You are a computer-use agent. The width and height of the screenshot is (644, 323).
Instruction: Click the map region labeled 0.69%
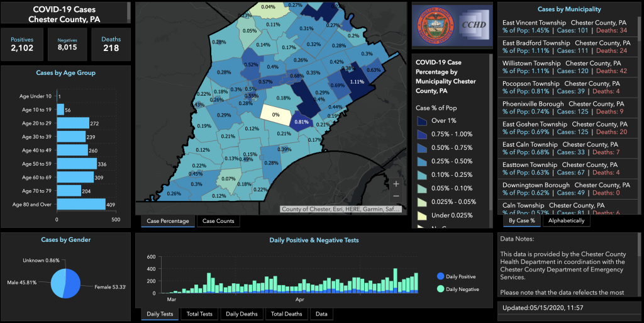[x=338, y=86]
